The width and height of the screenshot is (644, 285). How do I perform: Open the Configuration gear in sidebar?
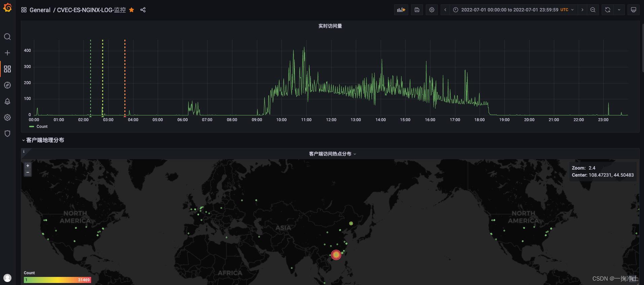(7, 117)
